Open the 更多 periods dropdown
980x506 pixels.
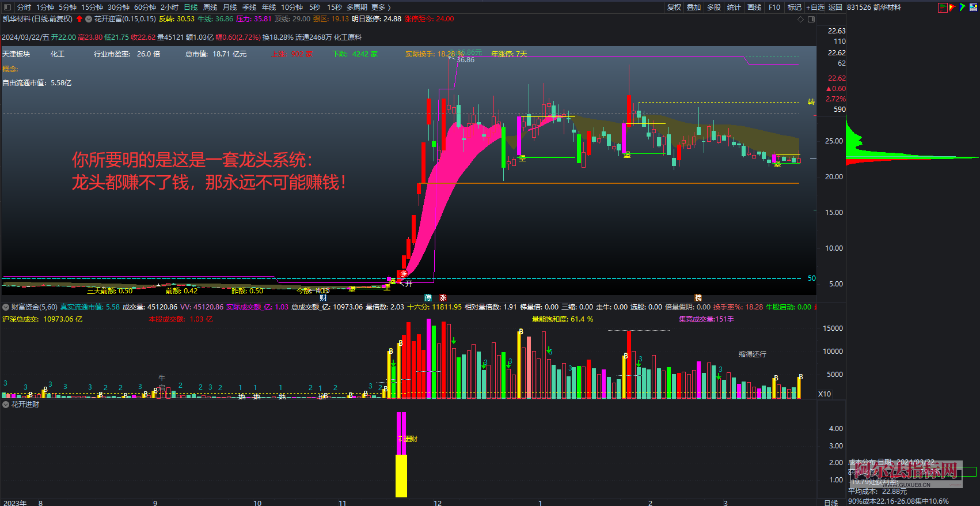[381, 7]
